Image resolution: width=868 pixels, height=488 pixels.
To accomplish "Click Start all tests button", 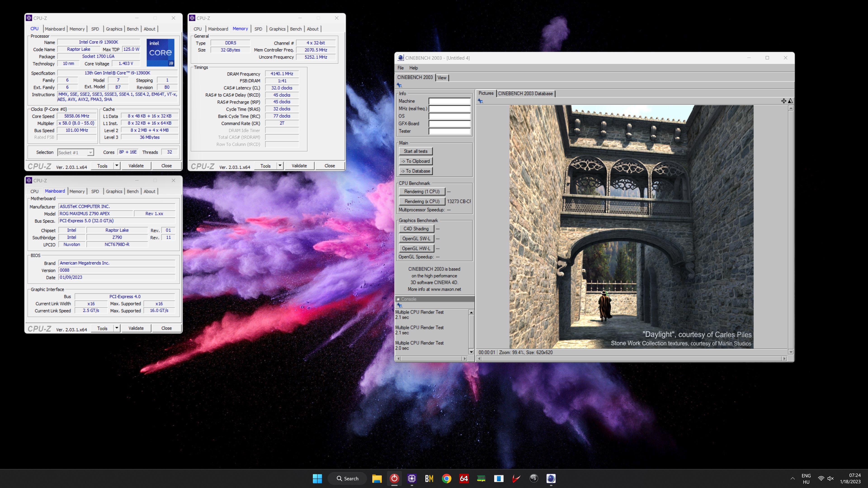I will [x=415, y=151].
